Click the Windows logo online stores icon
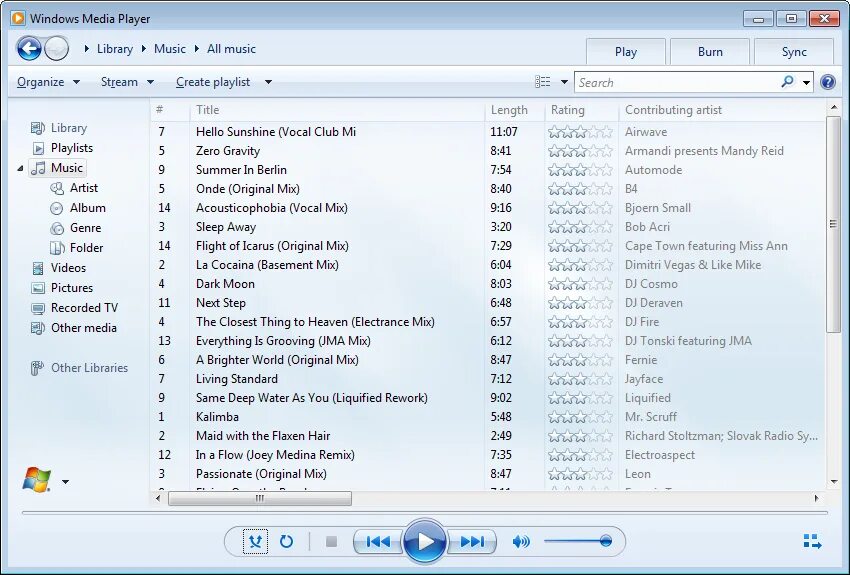Image resolution: width=850 pixels, height=575 pixels. [37, 480]
